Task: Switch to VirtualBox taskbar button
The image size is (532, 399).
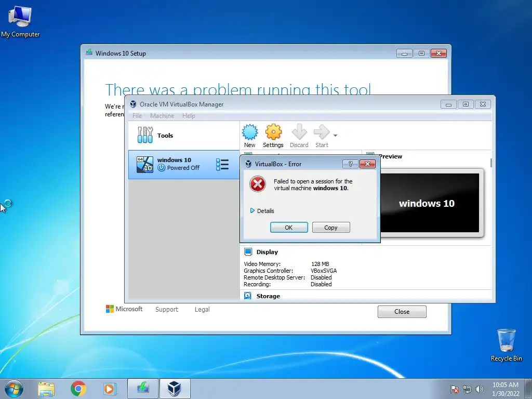Action: point(175,389)
